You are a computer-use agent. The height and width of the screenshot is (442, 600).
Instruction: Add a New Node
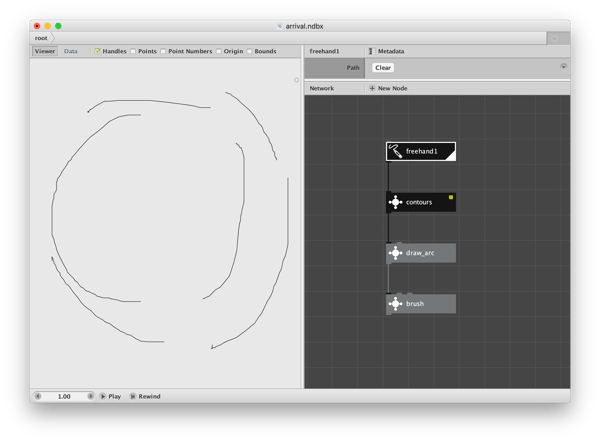tap(388, 88)
